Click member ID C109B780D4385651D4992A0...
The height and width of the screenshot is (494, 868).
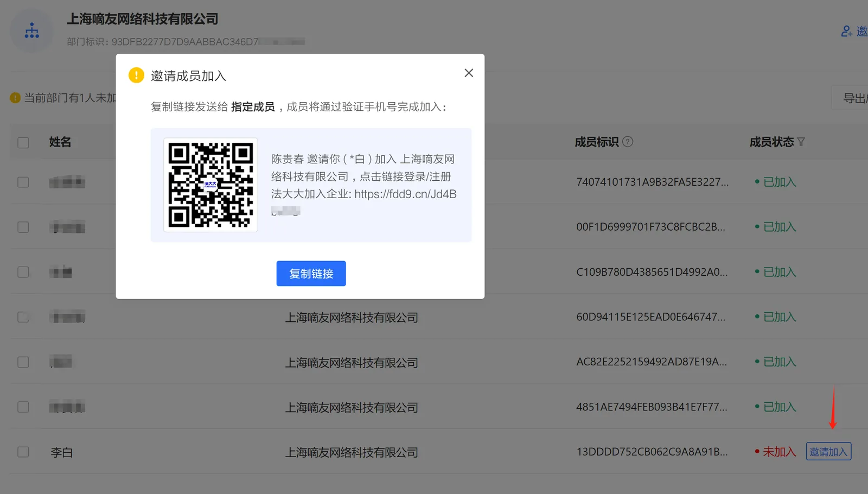click(x=652, y=272)
